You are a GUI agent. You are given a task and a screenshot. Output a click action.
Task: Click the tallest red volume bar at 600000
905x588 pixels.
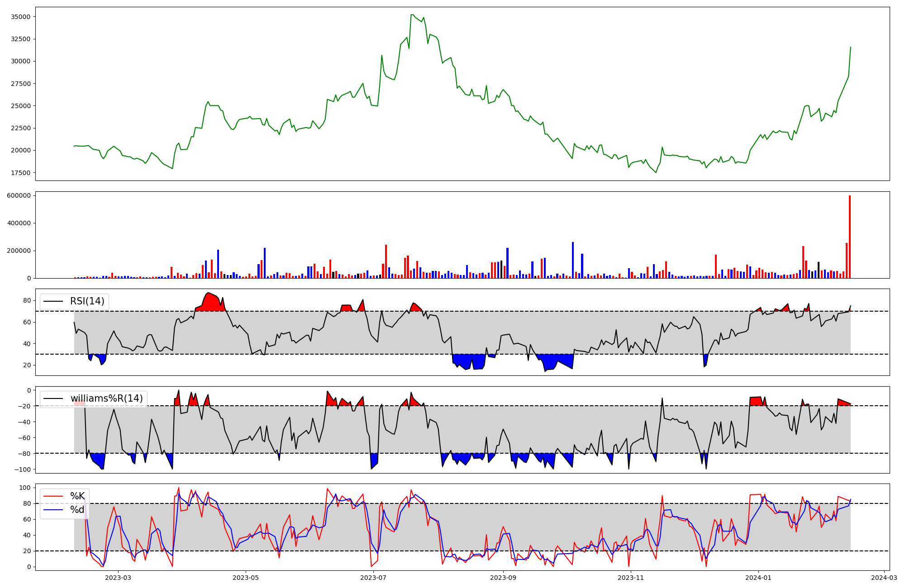point(850,237)
